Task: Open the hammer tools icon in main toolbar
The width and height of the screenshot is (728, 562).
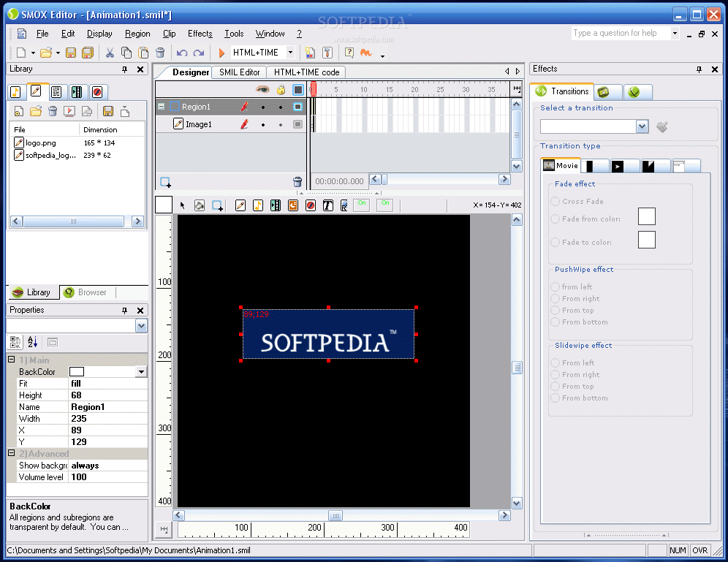Action: click(x=327, y=53)
